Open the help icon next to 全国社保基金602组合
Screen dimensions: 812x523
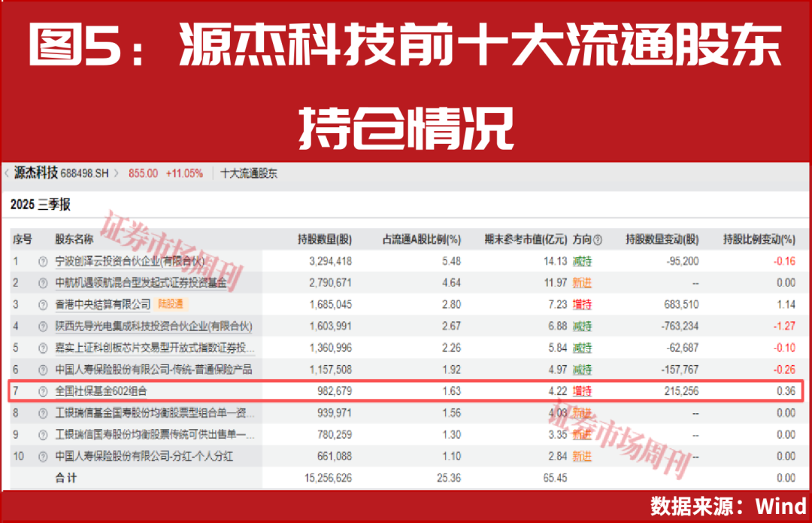[x=42, y=391]
